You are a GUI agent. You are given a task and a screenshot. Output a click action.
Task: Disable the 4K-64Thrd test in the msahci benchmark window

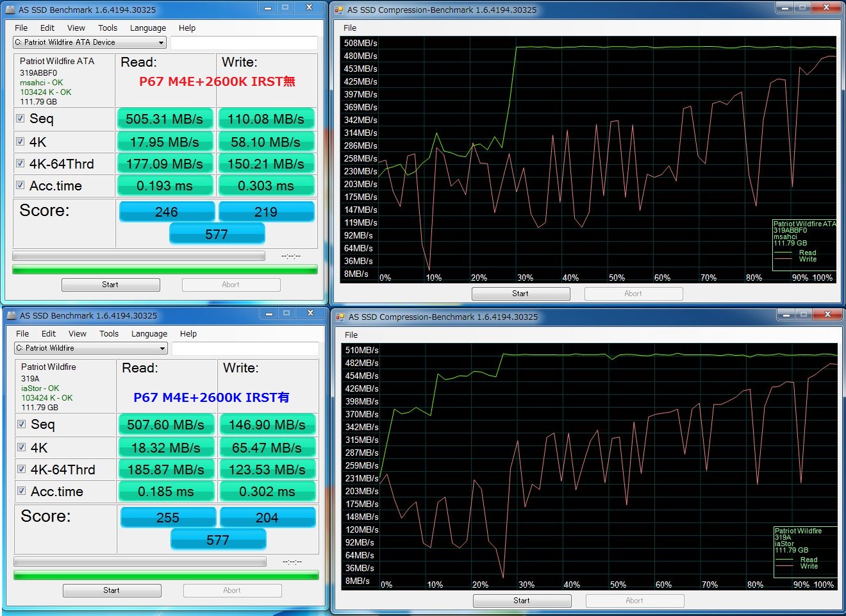tap(21, 163)
